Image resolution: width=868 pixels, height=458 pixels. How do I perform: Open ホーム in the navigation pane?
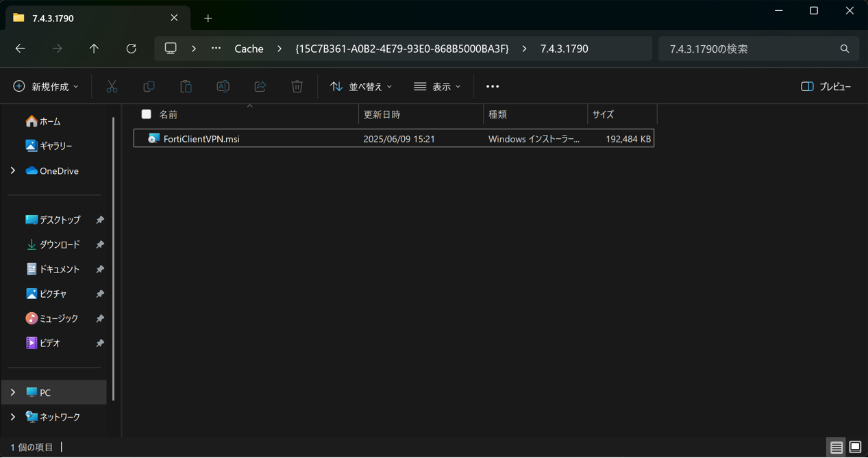[x=42, y=121]
